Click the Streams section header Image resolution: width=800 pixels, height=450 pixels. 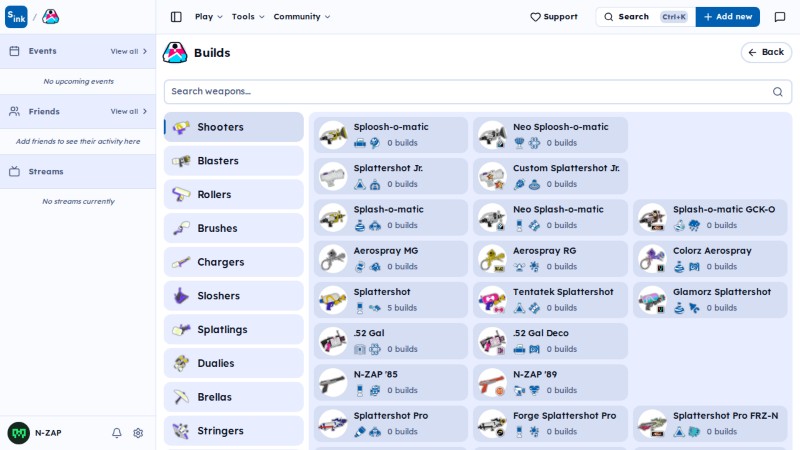78,171
